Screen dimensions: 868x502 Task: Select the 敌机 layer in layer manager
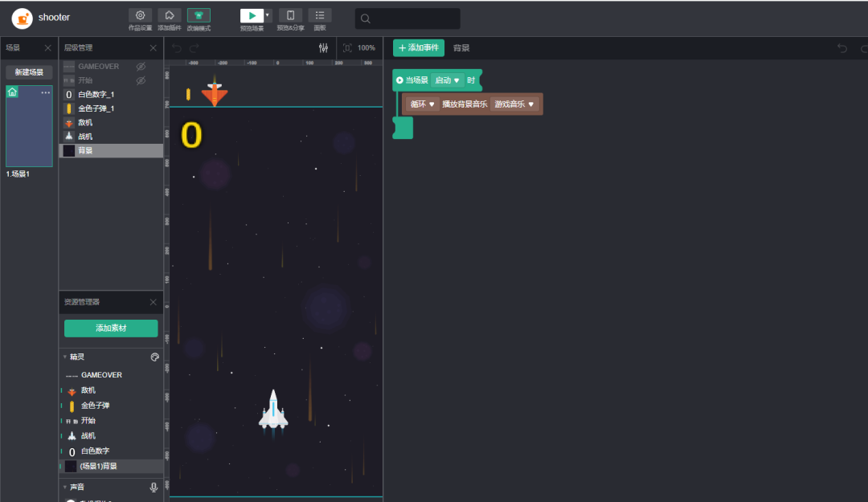[x=111, y=122]
